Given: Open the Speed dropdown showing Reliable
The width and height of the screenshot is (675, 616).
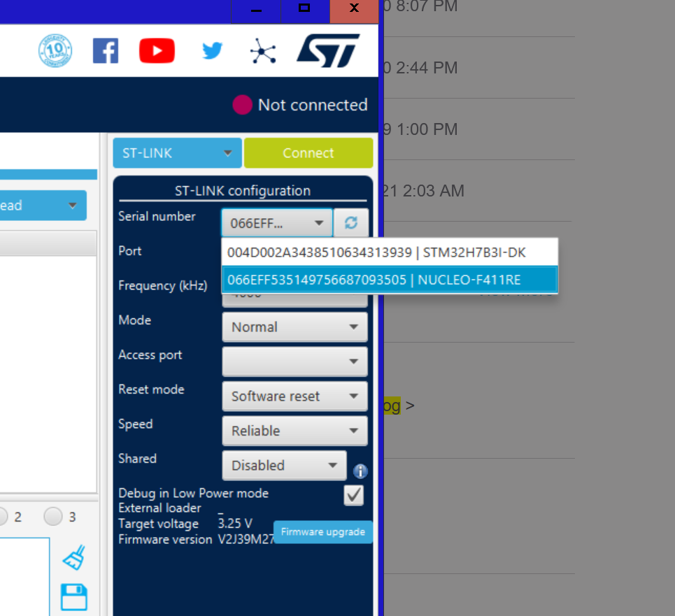Looking at the screenshot, I should point(295,431).
